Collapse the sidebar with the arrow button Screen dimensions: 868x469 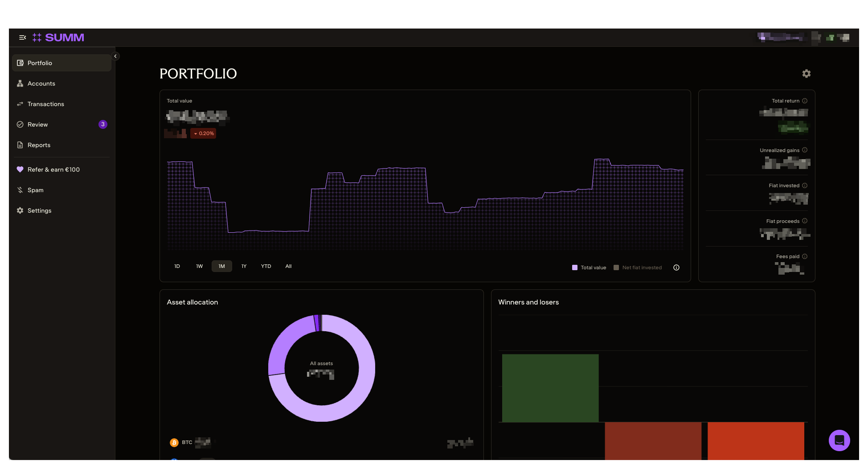pos(115,56)
